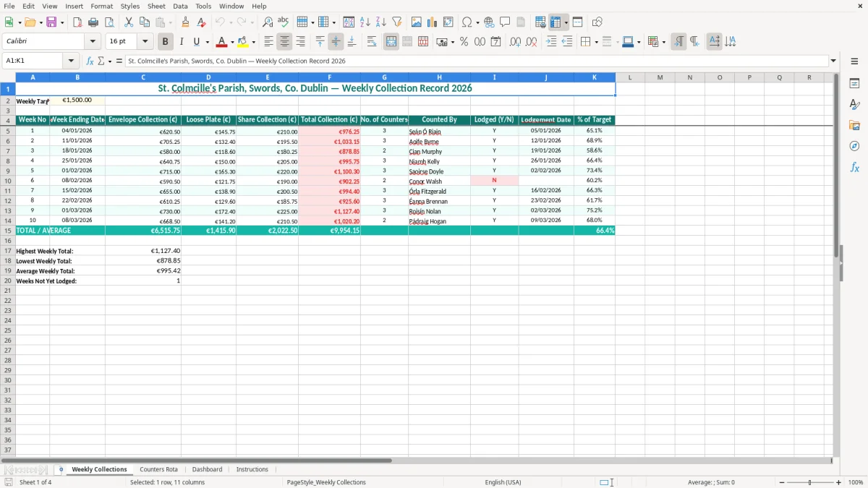Image resolution: width=868 pixels, height=488 pixels.
Task: Open the Font Size dropdown arrow
Action: coord(145,42)
